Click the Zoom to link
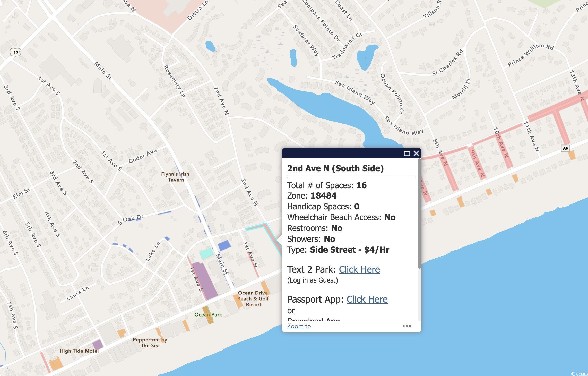This screenshot has width=588, height=376. 299,326
